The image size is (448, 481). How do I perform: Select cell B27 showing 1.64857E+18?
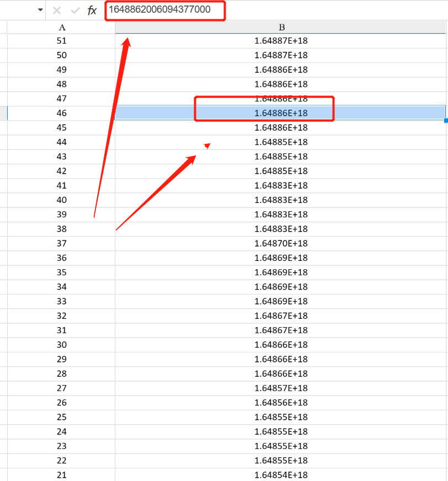point(281,388)
